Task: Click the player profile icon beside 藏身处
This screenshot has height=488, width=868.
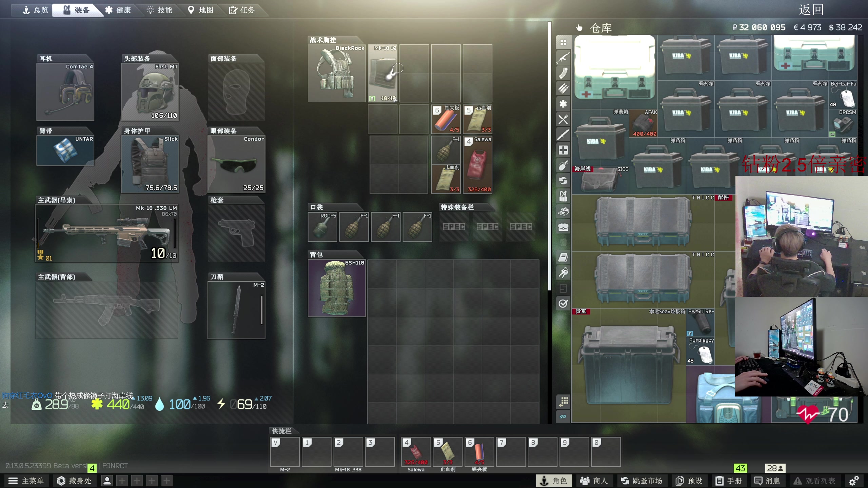Action: tap(107, 481)
